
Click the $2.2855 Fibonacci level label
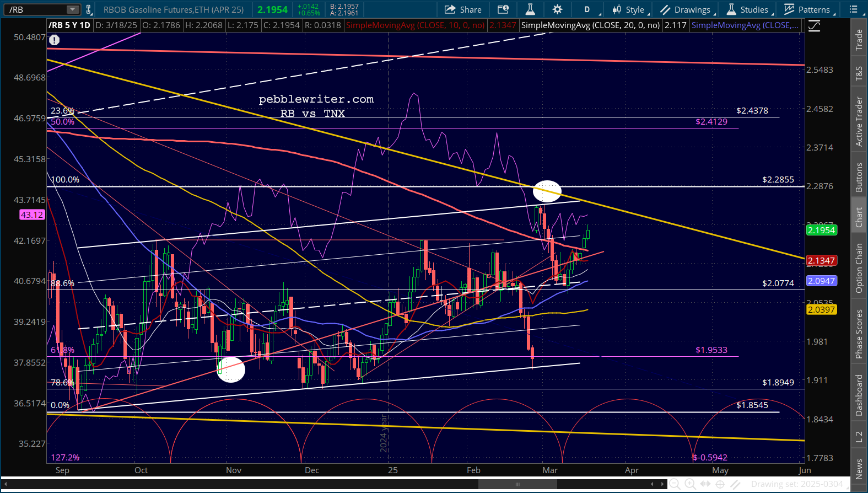tap(778, 180)
